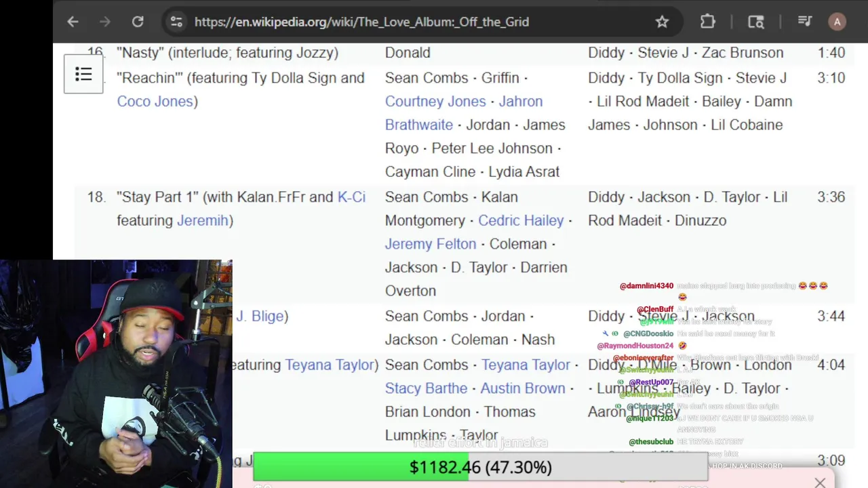Image resolution: width=868 pixels, height=488 pixels.
Task: Open the Jeremih link
Action: click(x=203, y=220)
